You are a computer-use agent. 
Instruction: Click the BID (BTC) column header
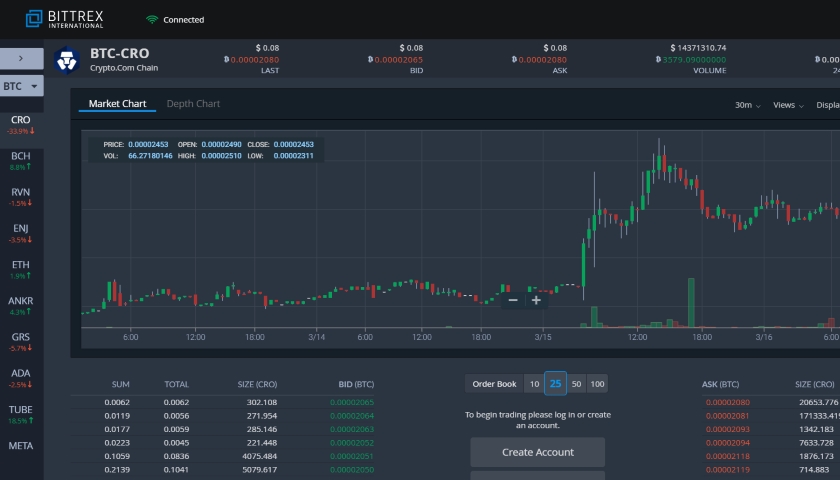tap(356, 384)
